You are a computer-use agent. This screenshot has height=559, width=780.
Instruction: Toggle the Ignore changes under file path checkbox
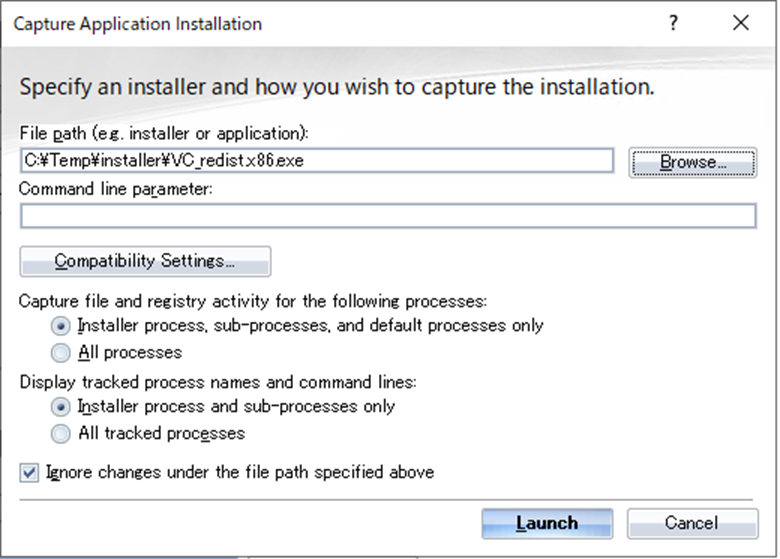(x=30, y=472)
